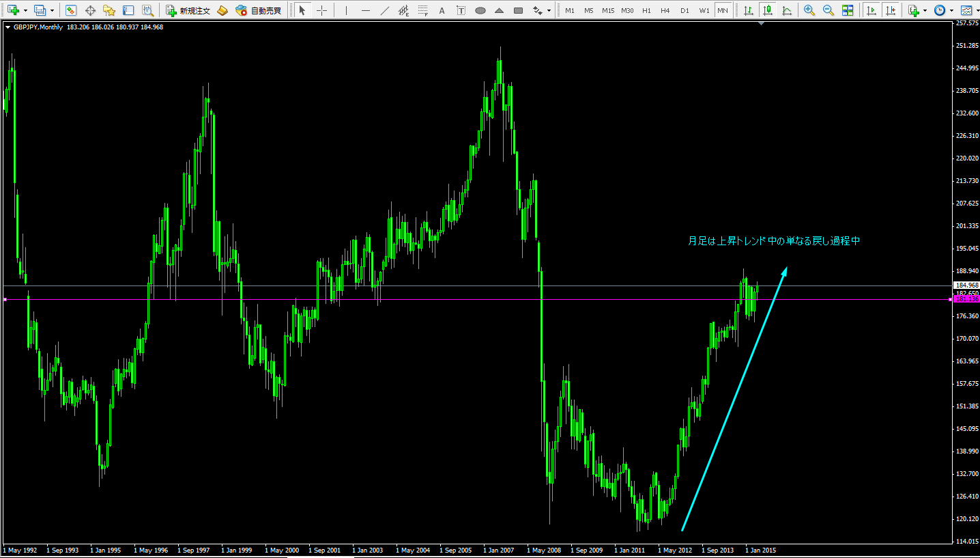
Task: Expand the New Chart dropdown arrow
Action: tap(25, 11)
